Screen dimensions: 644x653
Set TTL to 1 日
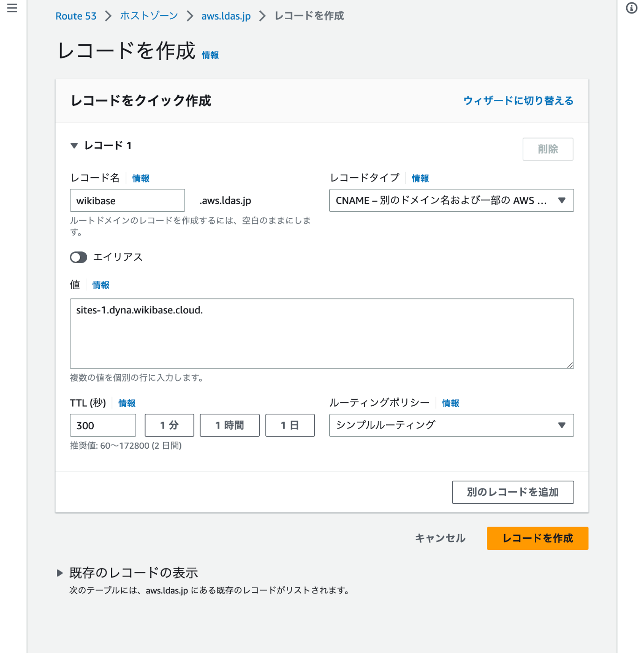290,425
